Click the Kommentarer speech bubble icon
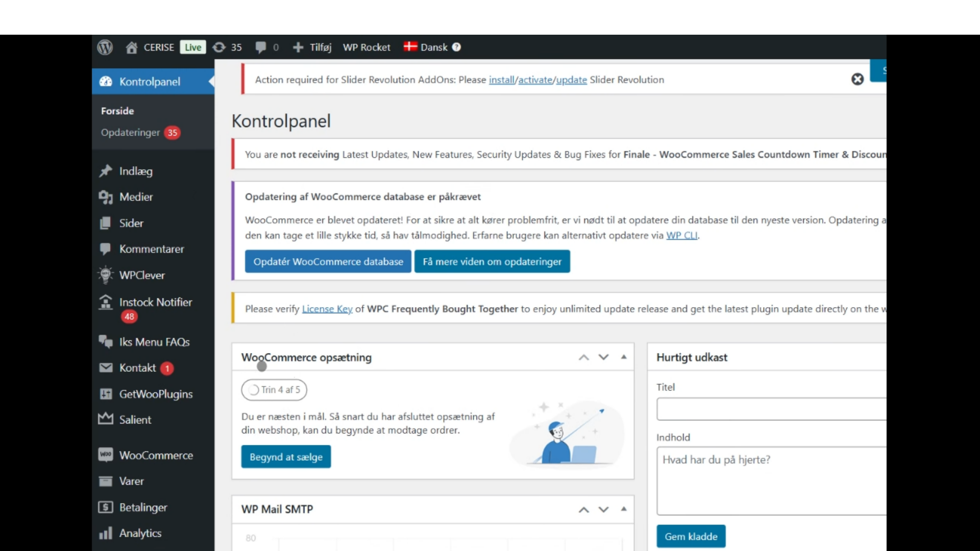 point(106,249)
